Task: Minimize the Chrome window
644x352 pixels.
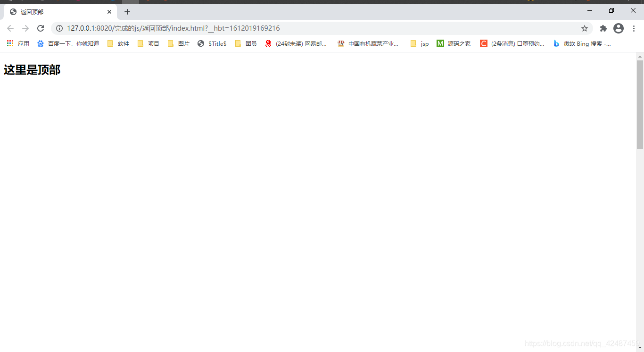Action: pyautogui.click(x=590, y=10)
